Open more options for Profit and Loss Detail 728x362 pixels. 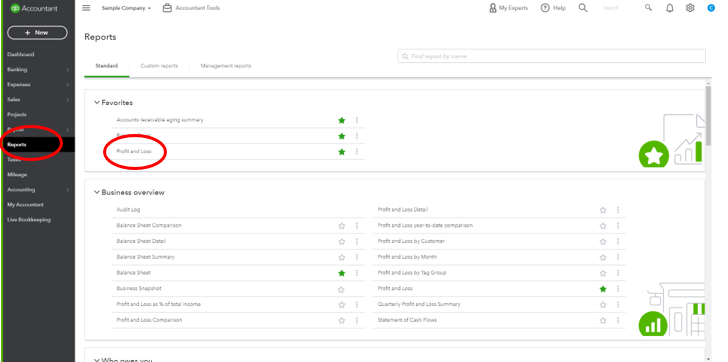click(618, 210)
